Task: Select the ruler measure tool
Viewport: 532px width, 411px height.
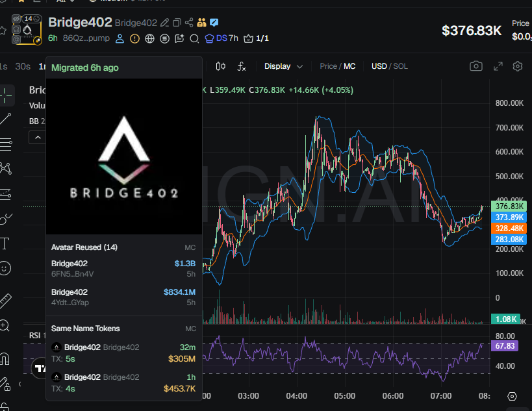Action: 5,301
